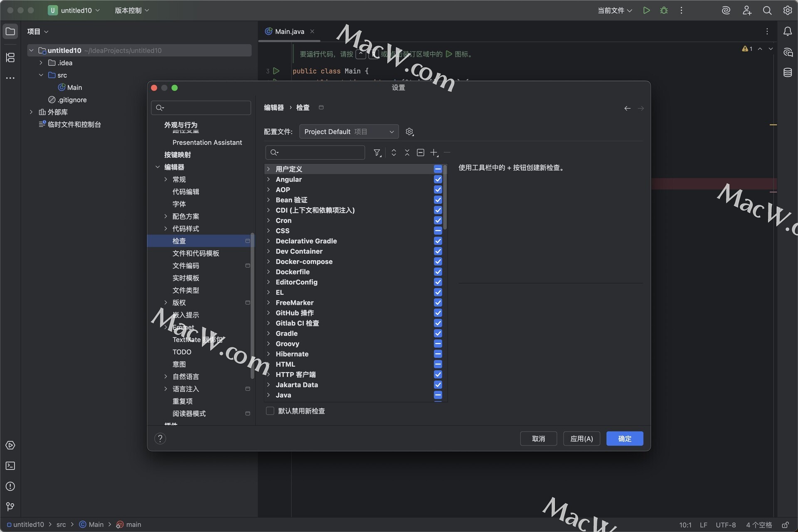Open the Terminal tool window icon
The width and height of the screenshot is (798, 532).
tap(10, 466)
